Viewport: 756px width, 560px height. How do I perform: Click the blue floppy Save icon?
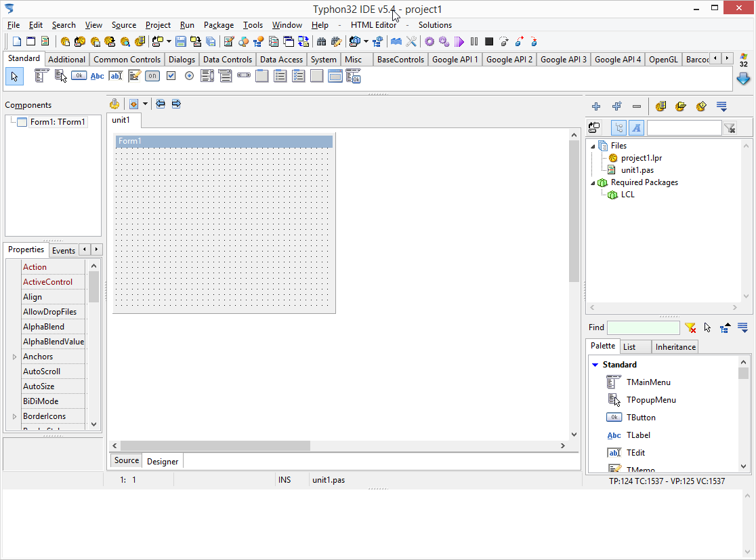point(181,42)
